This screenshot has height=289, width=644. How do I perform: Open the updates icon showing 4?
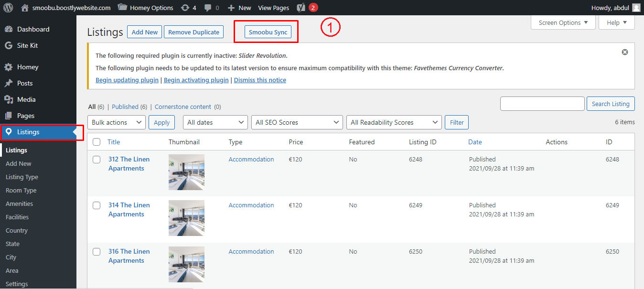pos(185,8)
